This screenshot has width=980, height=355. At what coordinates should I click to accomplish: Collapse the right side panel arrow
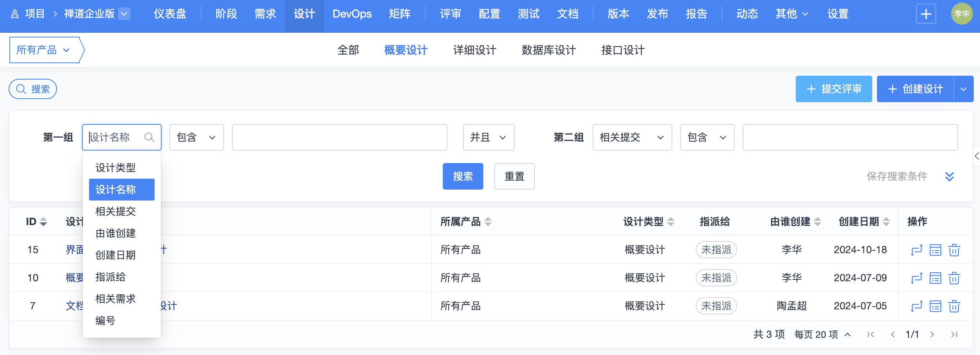(x=976, y=156)
